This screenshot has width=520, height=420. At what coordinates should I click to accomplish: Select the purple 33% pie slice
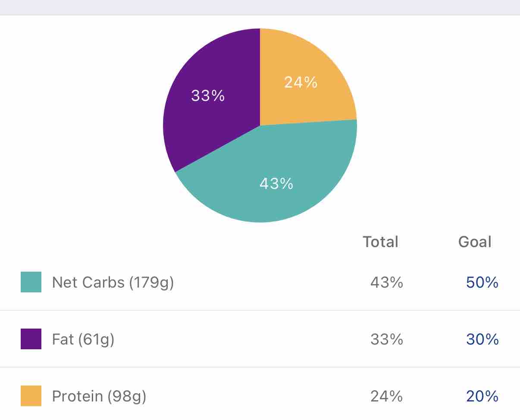click(x=207, y=103)
